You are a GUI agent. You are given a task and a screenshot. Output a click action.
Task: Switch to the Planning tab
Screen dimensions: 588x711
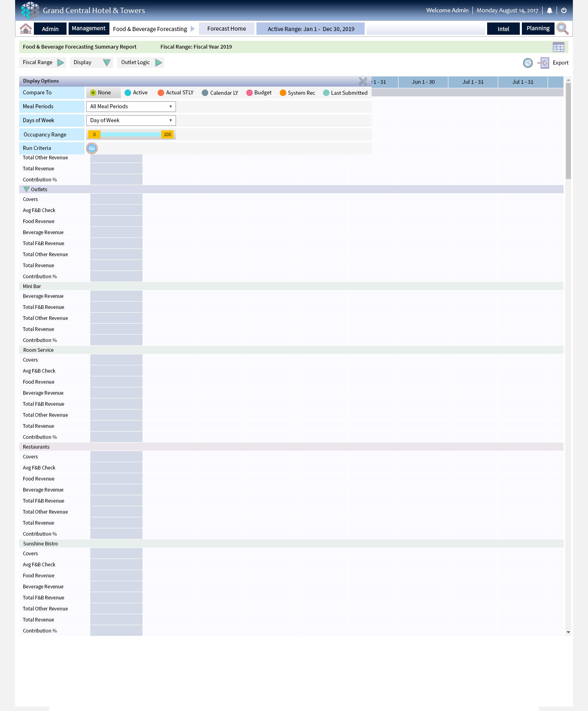pos(538,29)
